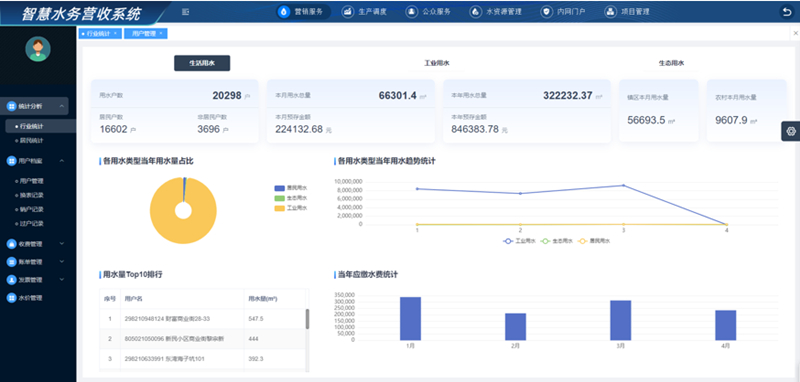
Task: Click the back arrow icon in the header
Action: tap(787, 12)
